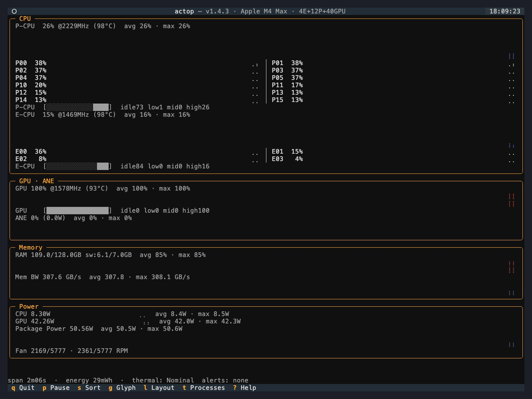Viewport: 532px width, 399px height.
Task: Click the circle icon in the title bar
Action: (14, 11)
